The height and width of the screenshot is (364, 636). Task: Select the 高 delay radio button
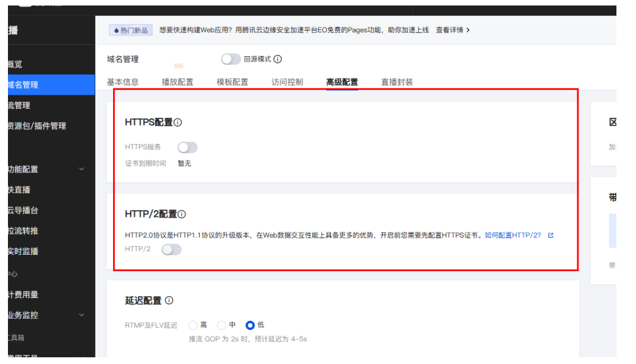click(x=192, y=325)
